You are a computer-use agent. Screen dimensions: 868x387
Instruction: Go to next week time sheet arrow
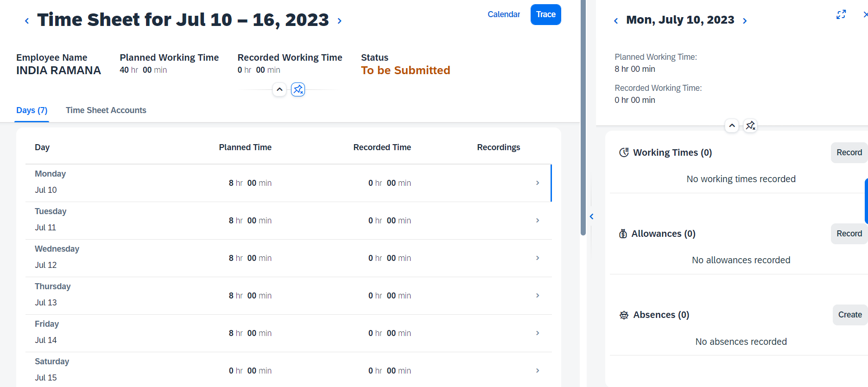[340, 21]
